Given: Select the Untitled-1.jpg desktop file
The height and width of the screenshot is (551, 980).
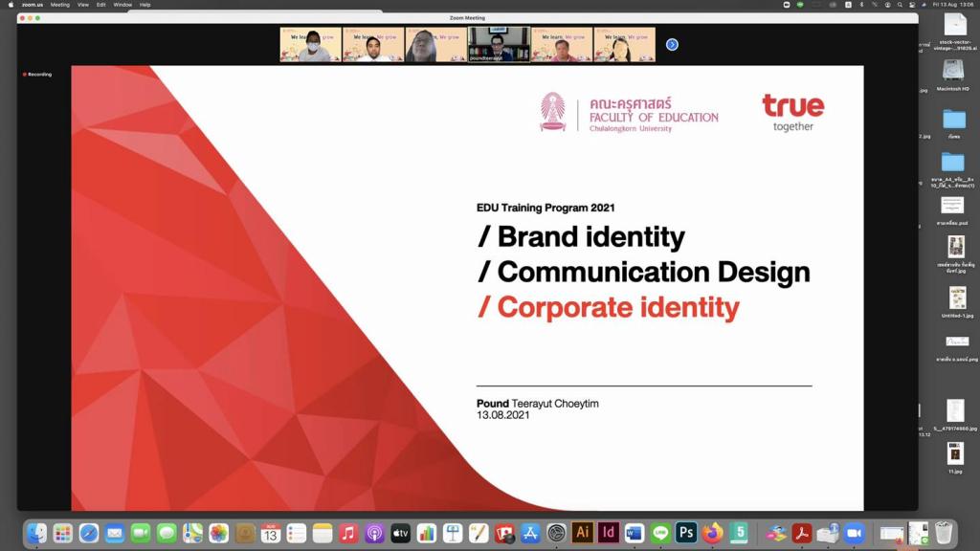Looking at the screenshot, I should (957, 302).
